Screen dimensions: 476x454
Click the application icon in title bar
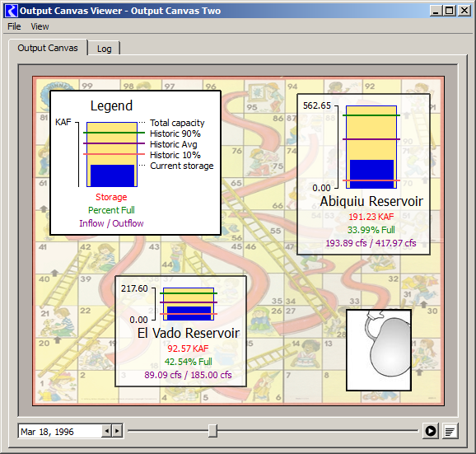(x=12, y=11)
